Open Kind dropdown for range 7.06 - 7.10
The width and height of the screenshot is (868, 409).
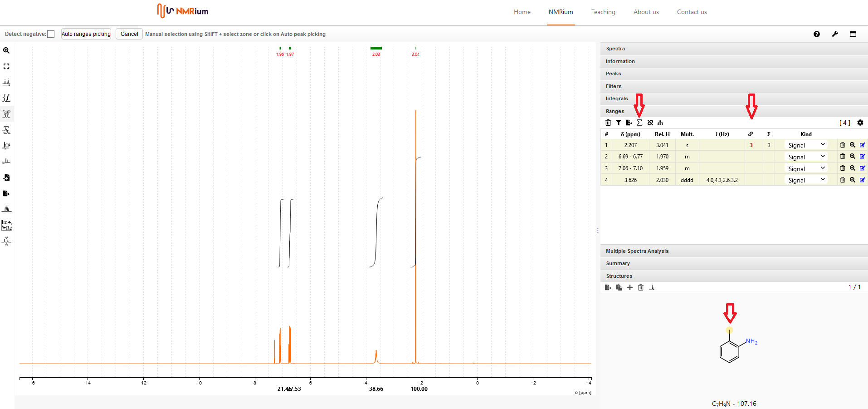806,168
